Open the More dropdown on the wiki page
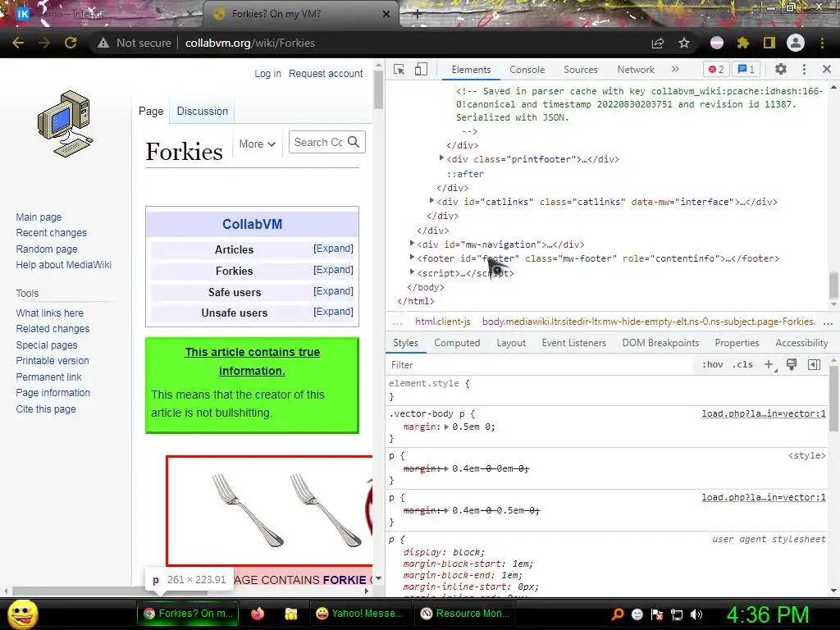This screenshot has height=630, width=840. tap(257, 144)
